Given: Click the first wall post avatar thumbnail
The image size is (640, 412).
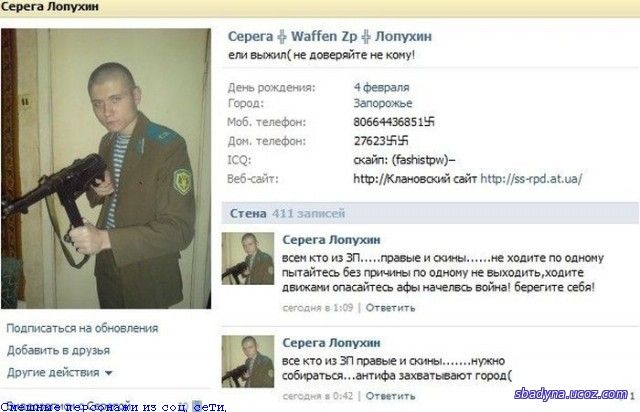Looking at the screenshot, I should click(x=248, y=258).
